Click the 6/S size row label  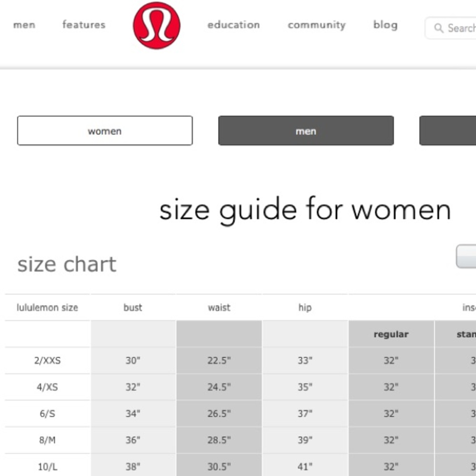point(47,414)
